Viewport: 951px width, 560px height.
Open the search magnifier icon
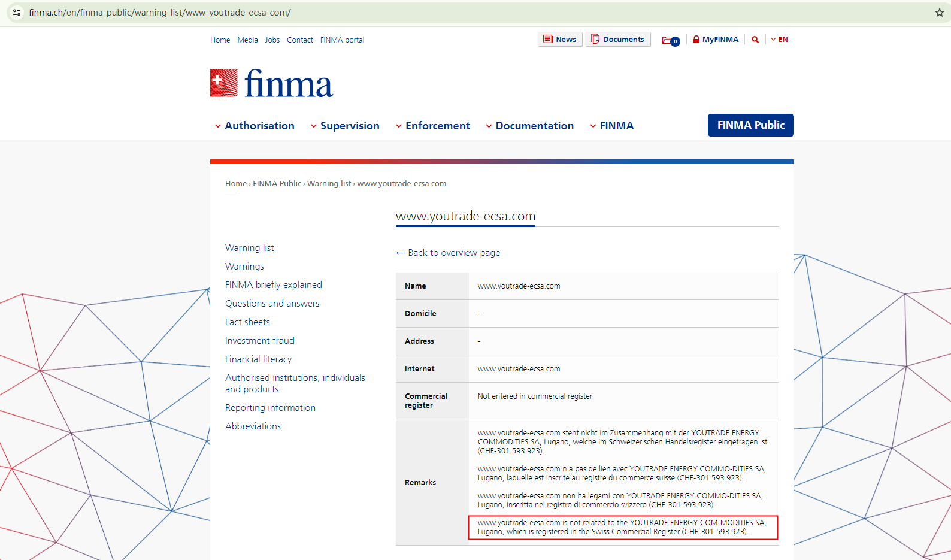(x=755, y=40)
